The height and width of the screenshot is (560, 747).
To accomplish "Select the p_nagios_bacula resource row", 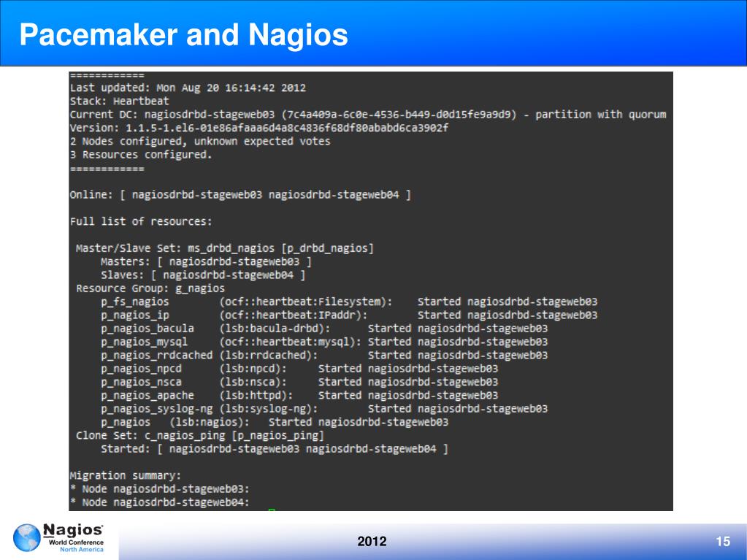I will pyautogui.click(x=324, y=328).
